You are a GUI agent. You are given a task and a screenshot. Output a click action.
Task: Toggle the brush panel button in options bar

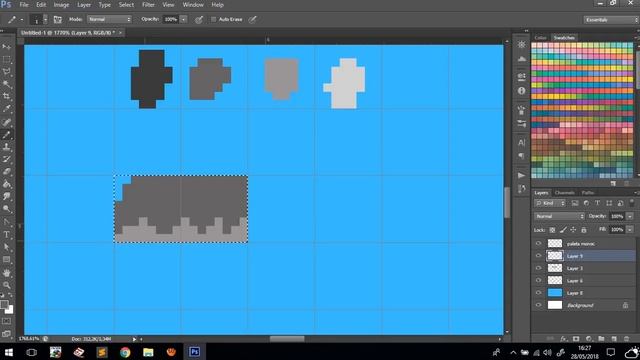58,19
